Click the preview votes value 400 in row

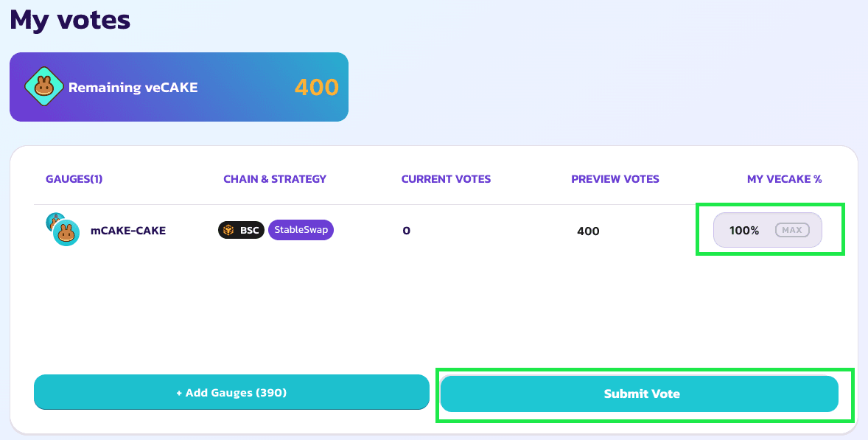pos(588,231)
